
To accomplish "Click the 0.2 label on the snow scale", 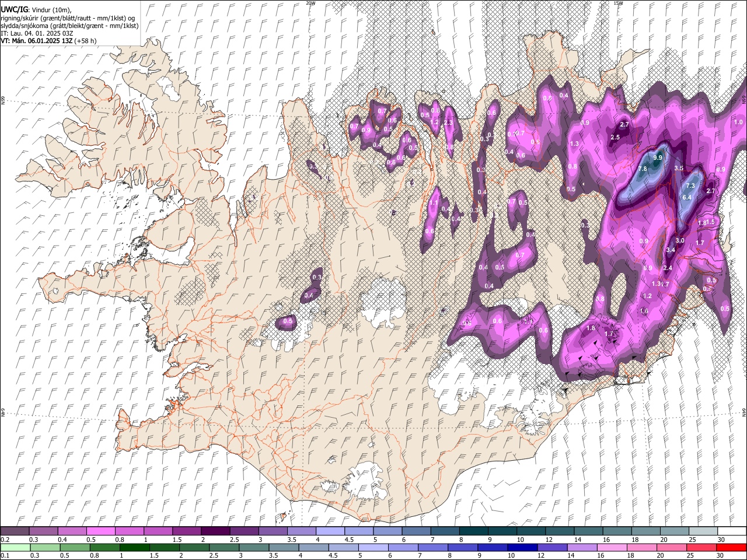I will (5, 540).
